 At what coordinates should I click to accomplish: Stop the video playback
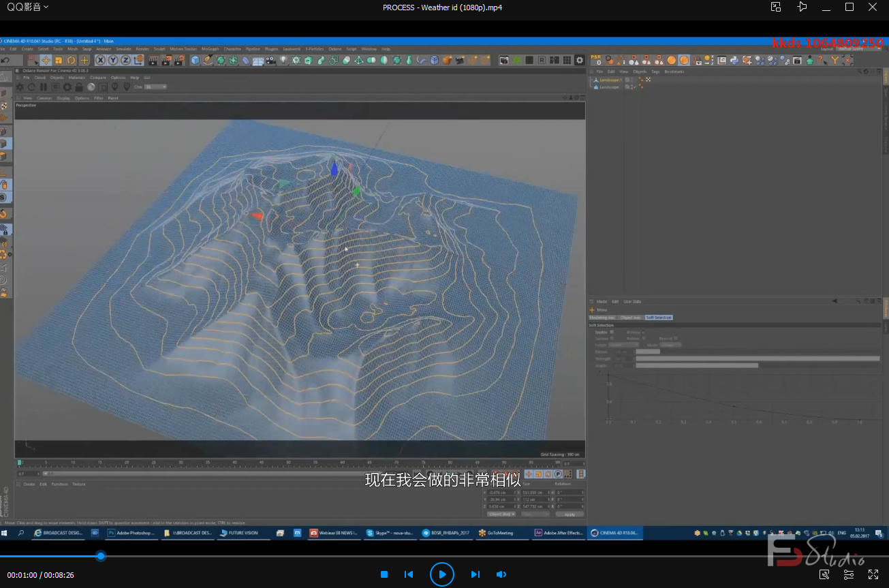click(x=384, y=574)
